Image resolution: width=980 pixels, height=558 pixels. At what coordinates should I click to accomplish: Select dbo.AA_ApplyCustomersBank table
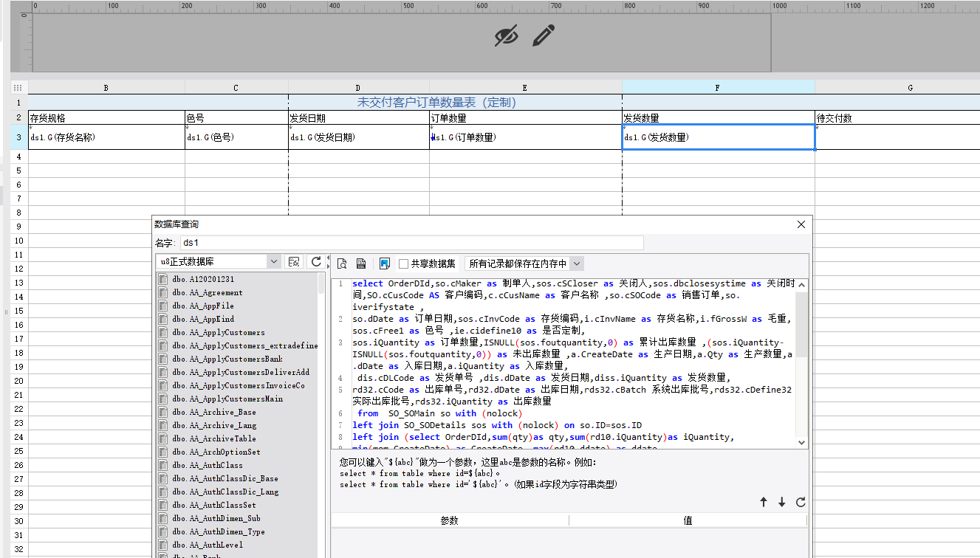pyautogui.click(x=227, y=359)
